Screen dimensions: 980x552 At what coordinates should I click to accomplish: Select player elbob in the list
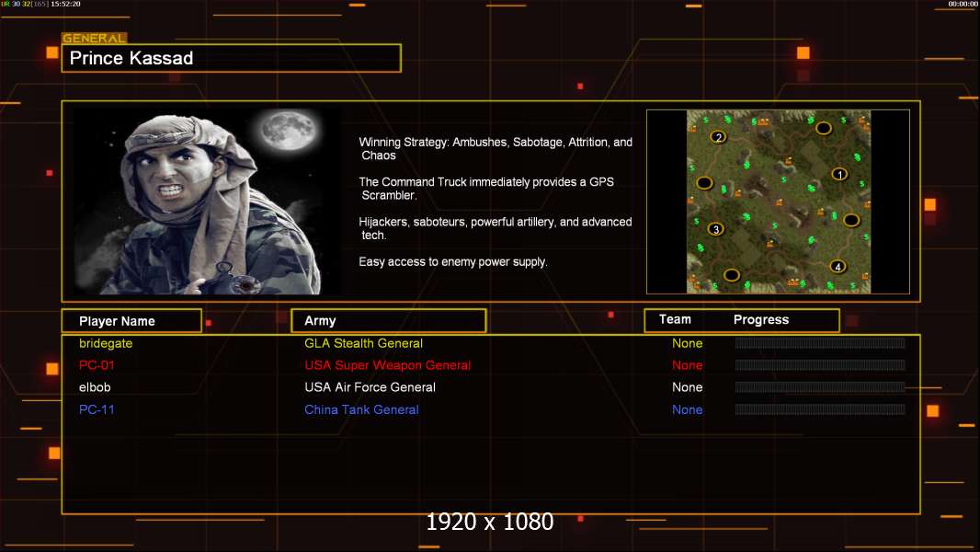[95, 387]
